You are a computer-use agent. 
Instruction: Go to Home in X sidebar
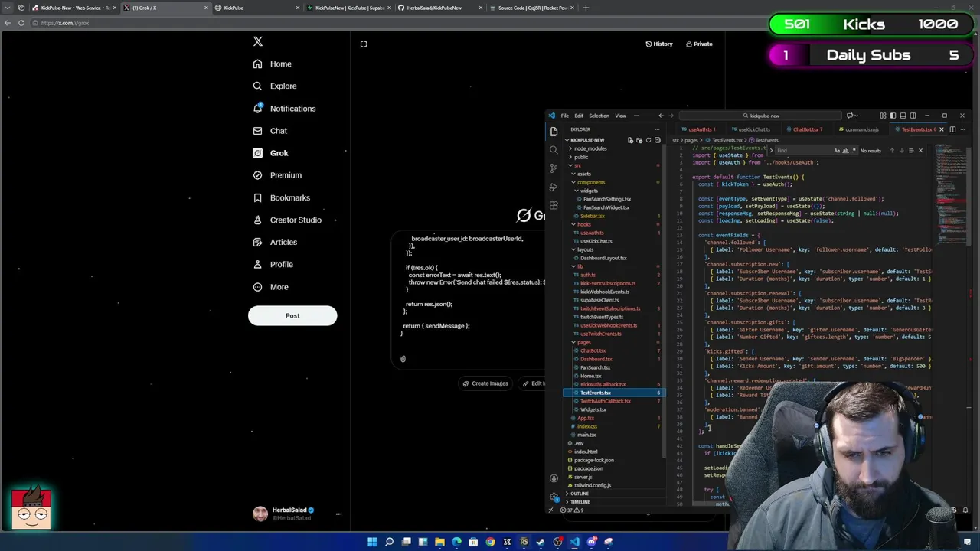[x=273, y=64]
